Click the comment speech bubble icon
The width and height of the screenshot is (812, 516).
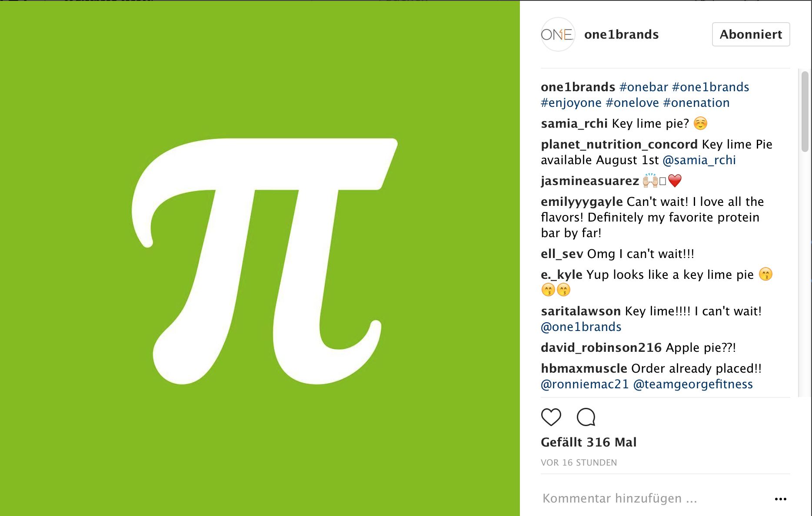coord(586,417)
